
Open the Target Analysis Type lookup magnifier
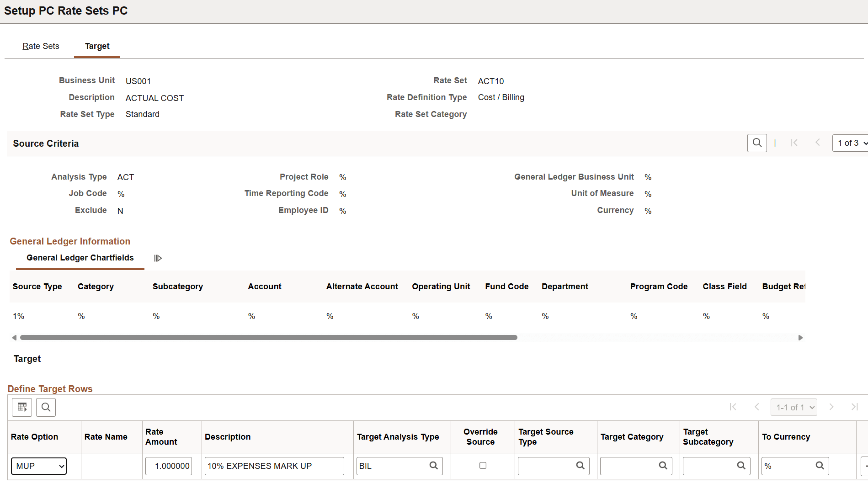point(433,466)
